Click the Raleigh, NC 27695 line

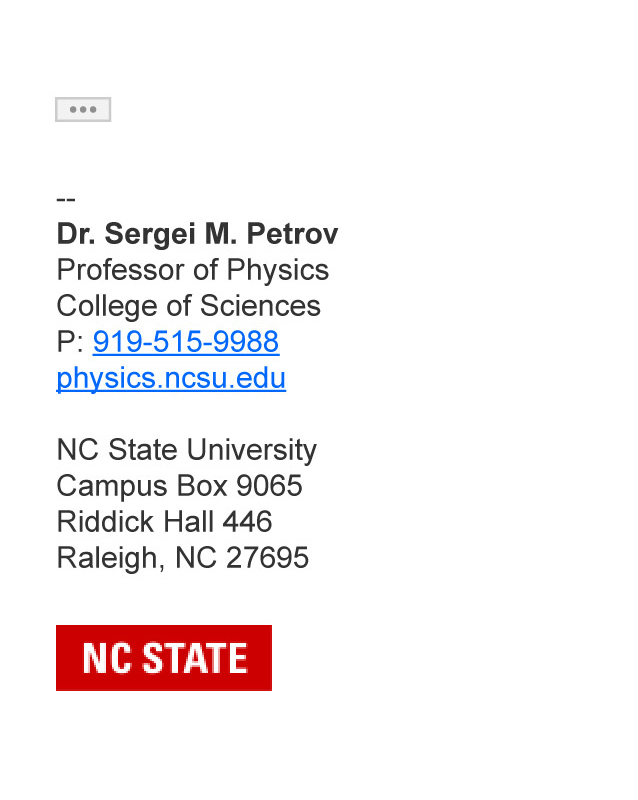(183, 558)
